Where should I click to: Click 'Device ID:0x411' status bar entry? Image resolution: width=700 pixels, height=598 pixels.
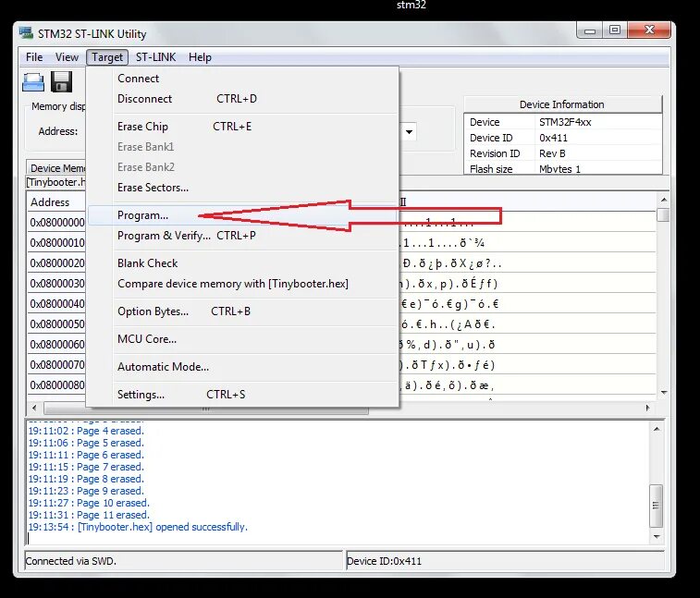(x=384, y=561)
